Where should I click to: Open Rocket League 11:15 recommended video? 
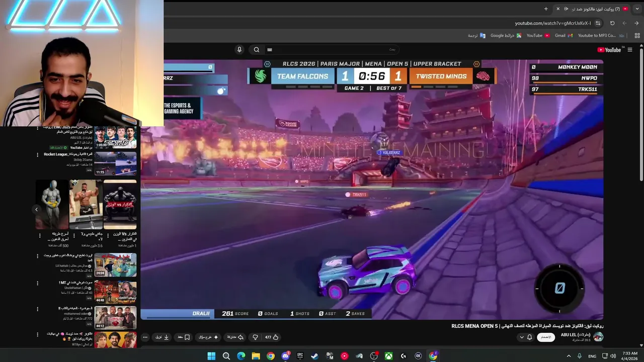click(115, 163)
